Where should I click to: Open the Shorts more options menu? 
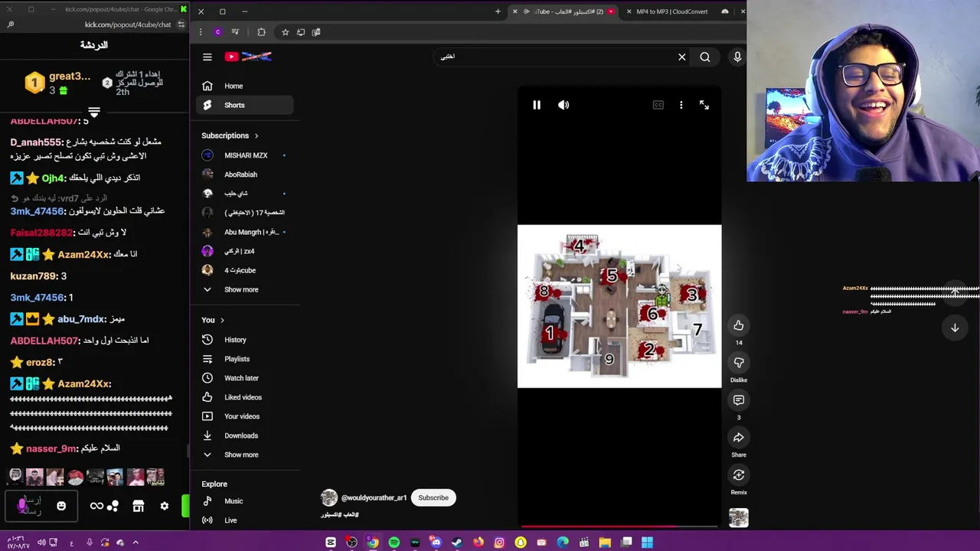(x=681, y=105)
